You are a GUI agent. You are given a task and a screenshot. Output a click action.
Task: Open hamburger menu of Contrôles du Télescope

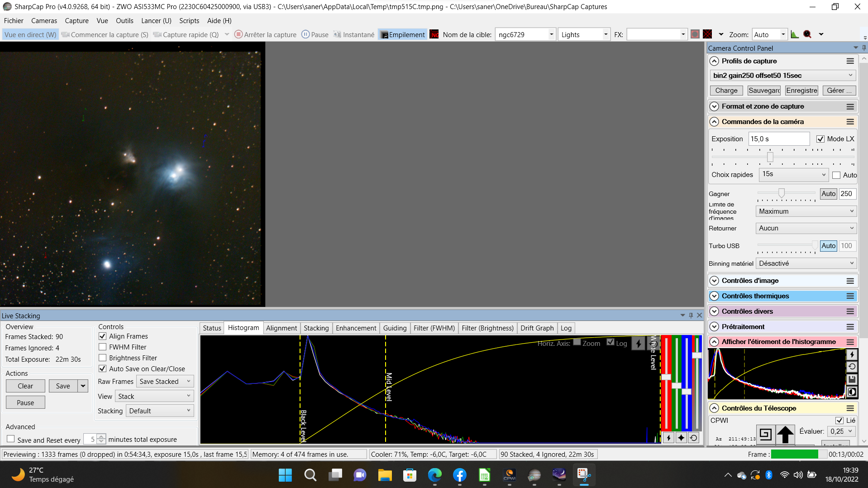pyautogui.click(x=850, y=408)
